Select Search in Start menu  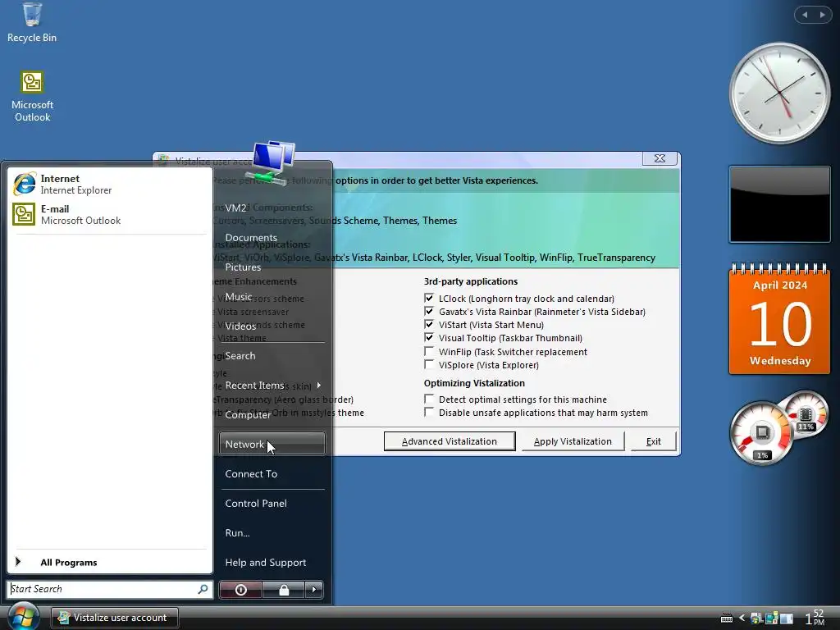[272, 356]
